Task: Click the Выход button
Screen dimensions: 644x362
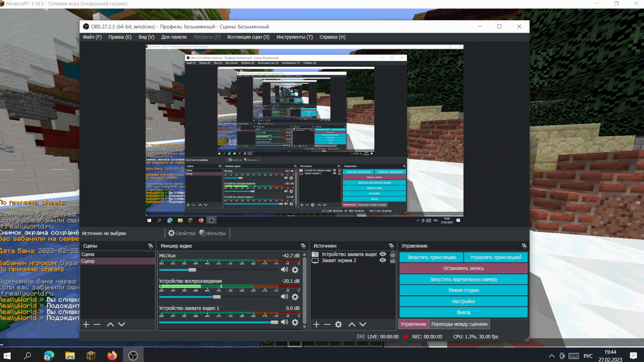Action: pos(464,312)
